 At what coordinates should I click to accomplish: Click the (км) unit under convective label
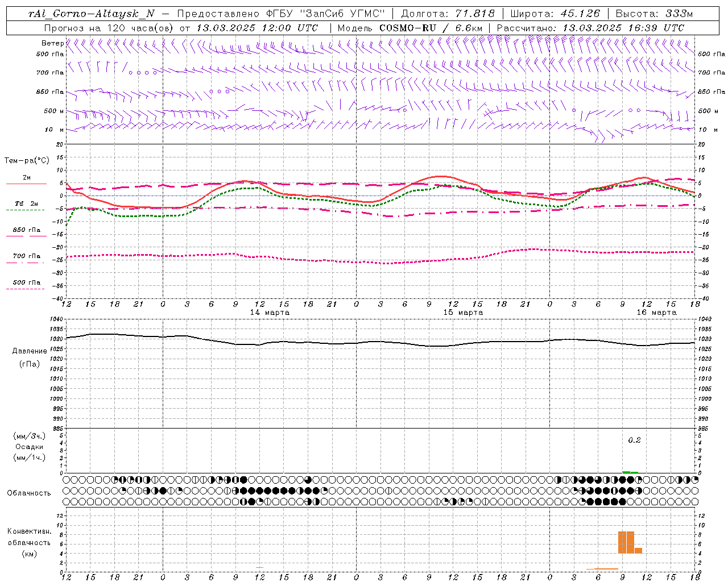30,554
